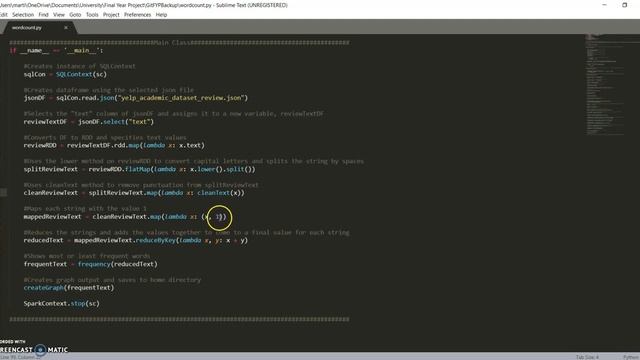Image resolution: width=640 pixels, height=360 pixels.
Task: Click the cleanReviewText map line
Action: click(x=134, y=193)
